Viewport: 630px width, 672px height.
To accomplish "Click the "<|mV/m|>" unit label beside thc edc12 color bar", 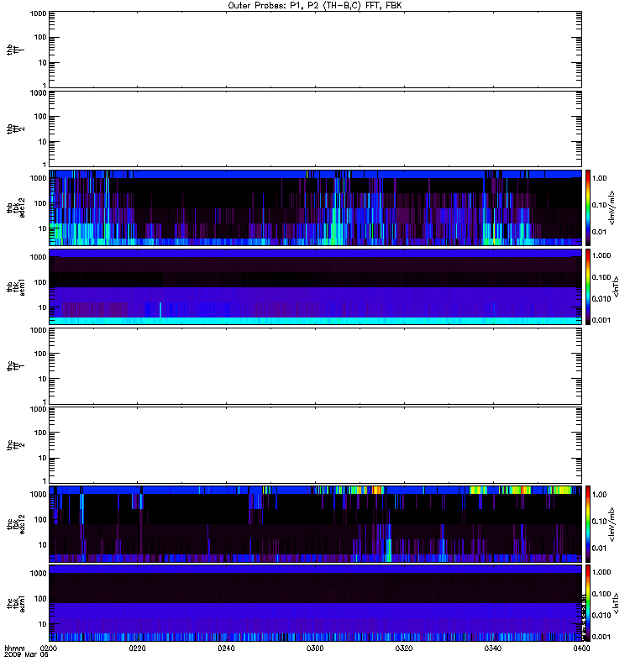I will pyautogui.click(x=612, y=524).
